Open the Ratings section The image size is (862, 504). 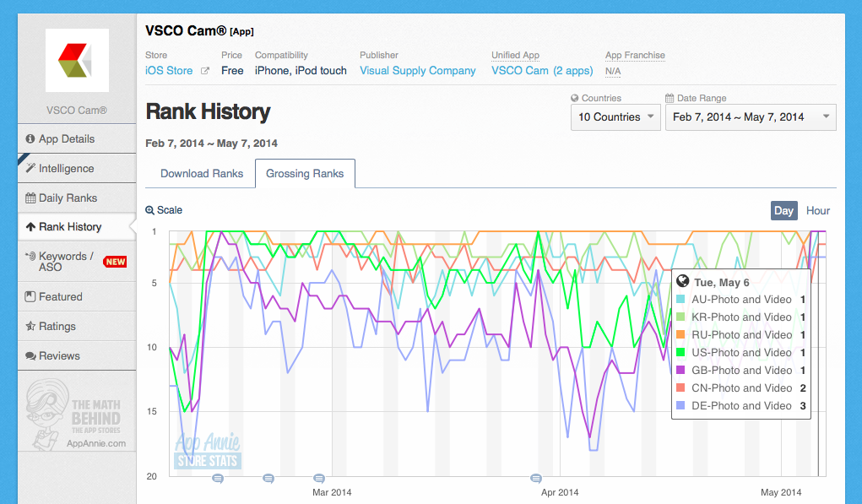pos(77,327)
